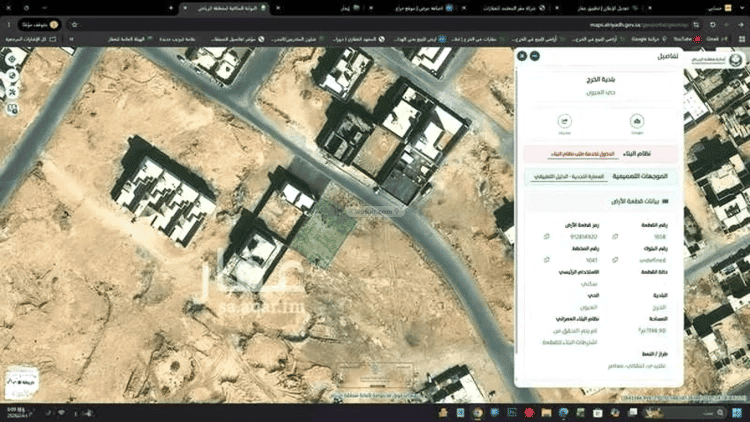Open the Google apps grid icon
This screenshot has width=750, height=422.
[741, 39]
